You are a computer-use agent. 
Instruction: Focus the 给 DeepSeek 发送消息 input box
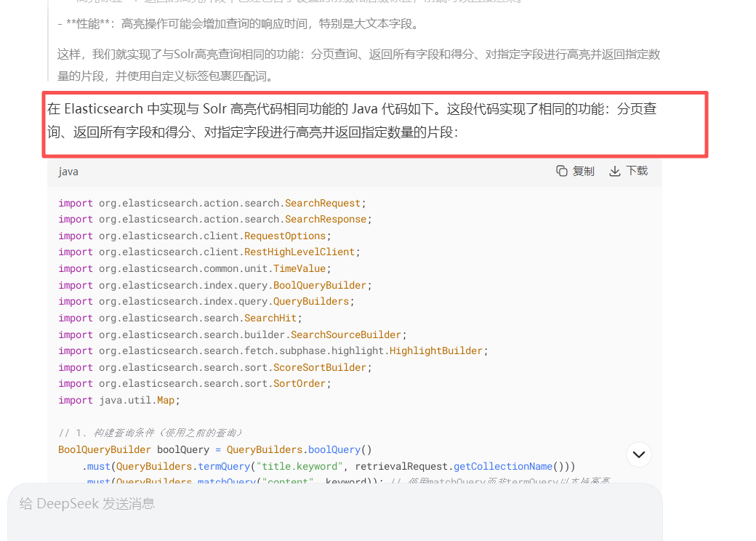pos(335,512)
